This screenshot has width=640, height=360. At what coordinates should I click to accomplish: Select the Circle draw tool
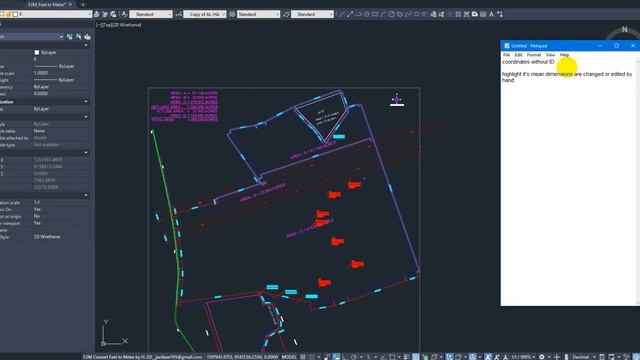coord(391,14)
